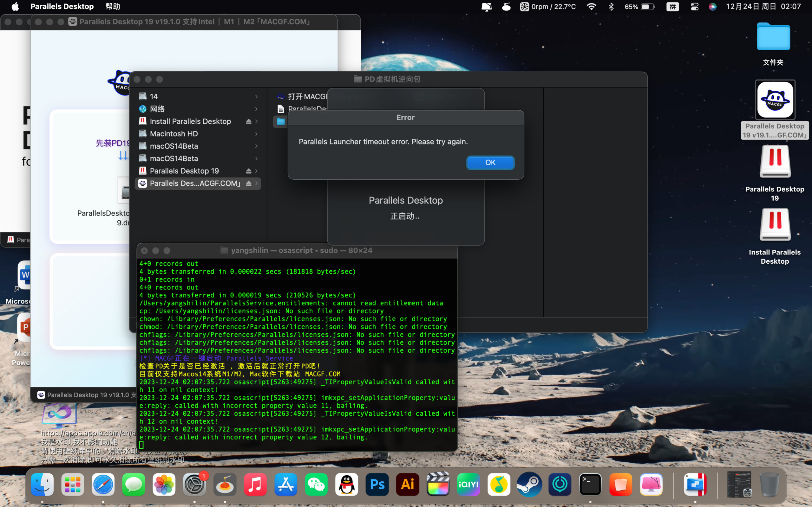The image size is (812, 507).
Task: Eject the Parallels Desktop 19 volume
Action: tap(249, 171)
